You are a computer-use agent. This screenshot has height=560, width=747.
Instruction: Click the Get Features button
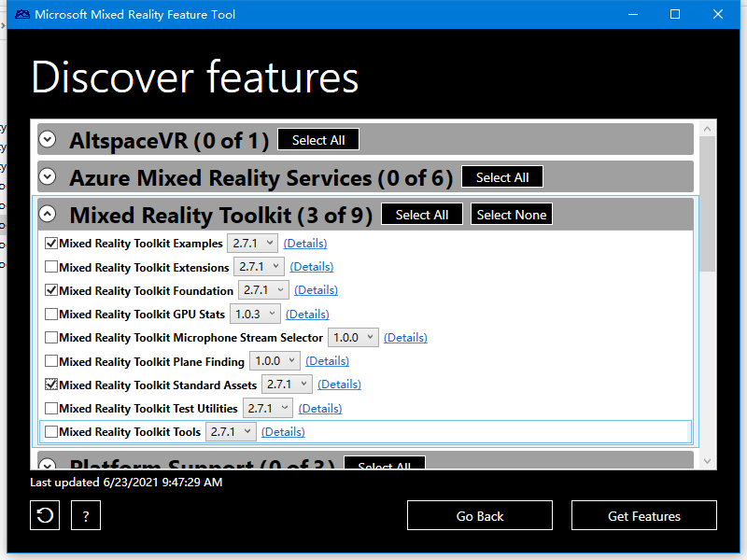tap(644, 516)
